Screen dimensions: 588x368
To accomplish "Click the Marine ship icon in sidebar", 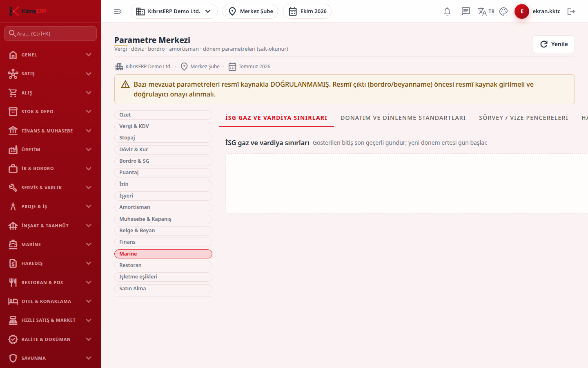I will click(13, 245).
